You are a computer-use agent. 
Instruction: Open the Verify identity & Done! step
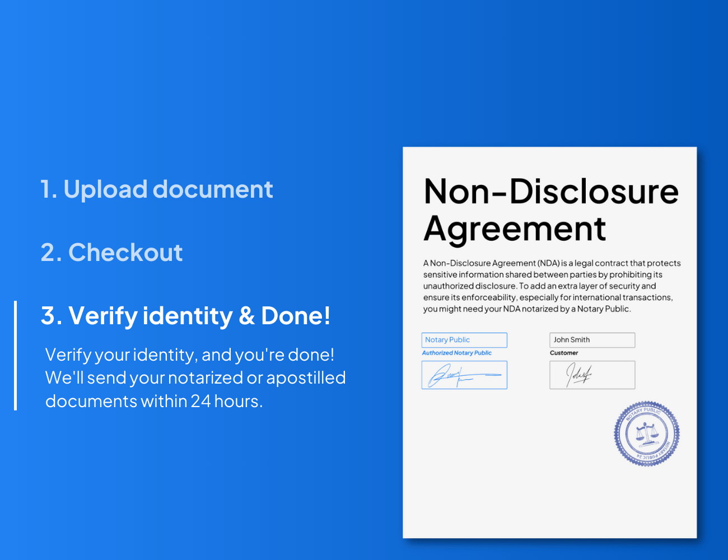click(185, 316)
